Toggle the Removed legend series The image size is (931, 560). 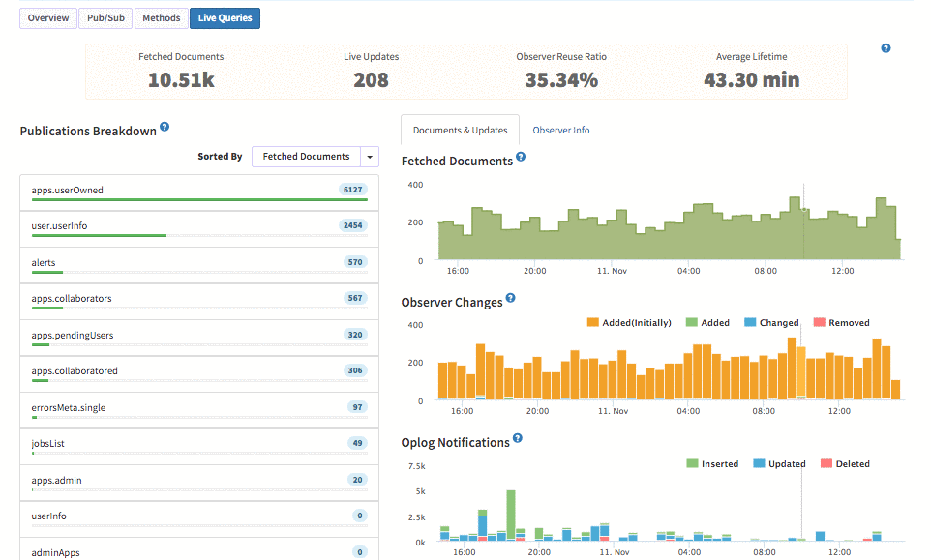tap(841, 323)
